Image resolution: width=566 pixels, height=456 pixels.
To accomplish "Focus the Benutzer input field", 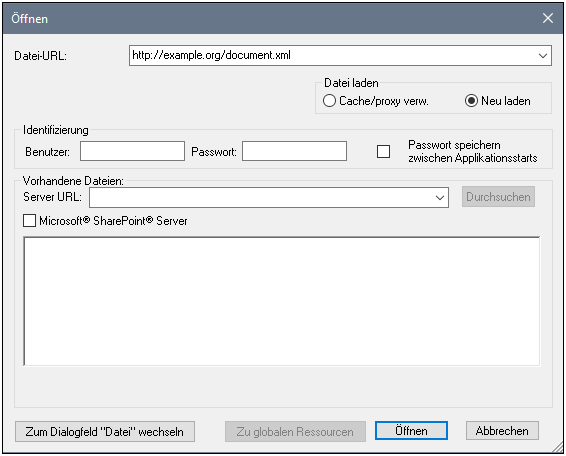I will tap(132, 151).
